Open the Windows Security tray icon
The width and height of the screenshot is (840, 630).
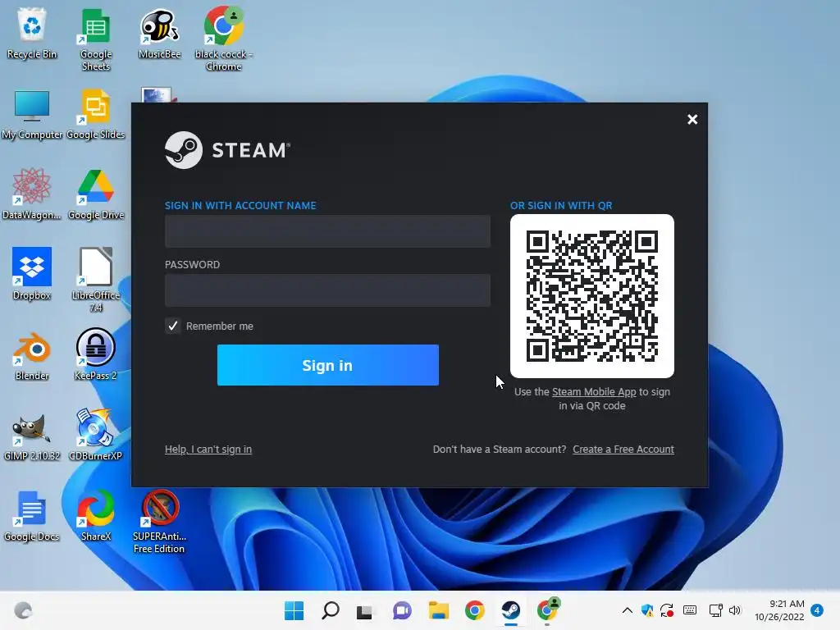tap(647, 610)
